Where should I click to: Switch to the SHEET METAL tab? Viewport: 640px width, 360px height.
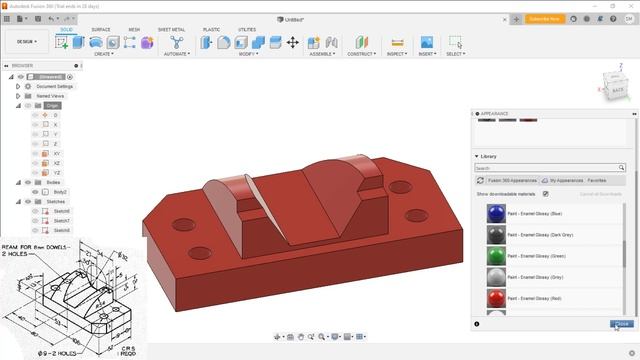coord(171,30)
